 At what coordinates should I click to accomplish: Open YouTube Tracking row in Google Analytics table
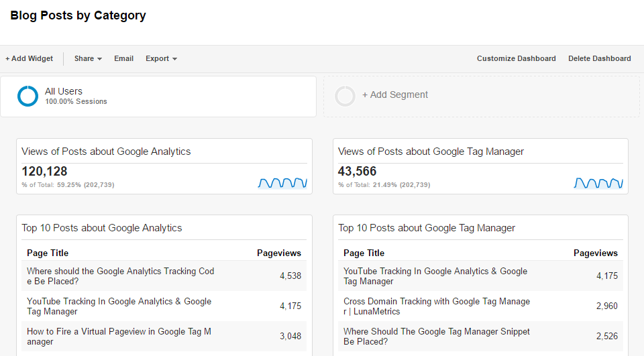[164, 306]
